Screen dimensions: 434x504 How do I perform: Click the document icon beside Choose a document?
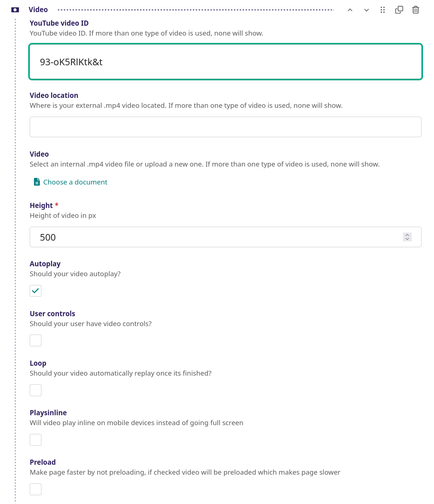coord(37,182)
